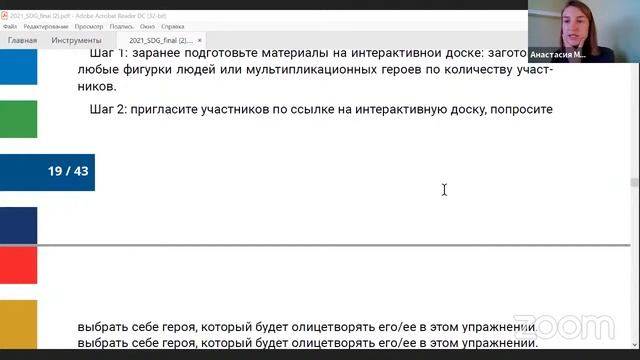The height and width of the screenshot is (360, 640).
Task: Open the Файл menu
Action: tap(10, 27)
